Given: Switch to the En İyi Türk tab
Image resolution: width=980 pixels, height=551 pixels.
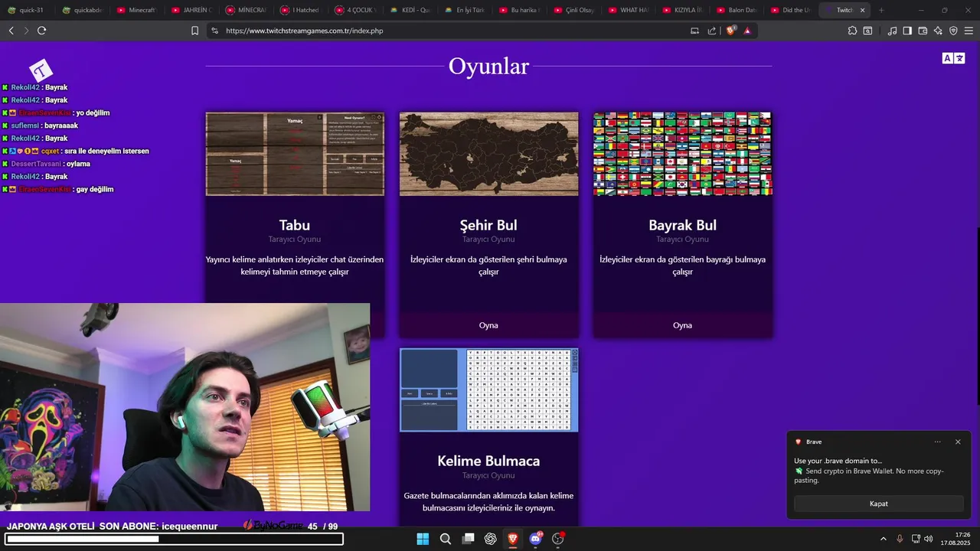Looking at the screenshot, I should [x=464, y=10].
